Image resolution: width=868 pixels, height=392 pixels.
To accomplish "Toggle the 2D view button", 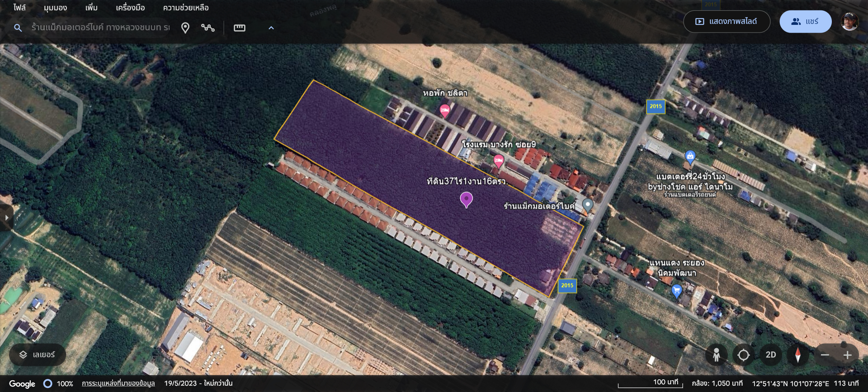I will point(771,355).
